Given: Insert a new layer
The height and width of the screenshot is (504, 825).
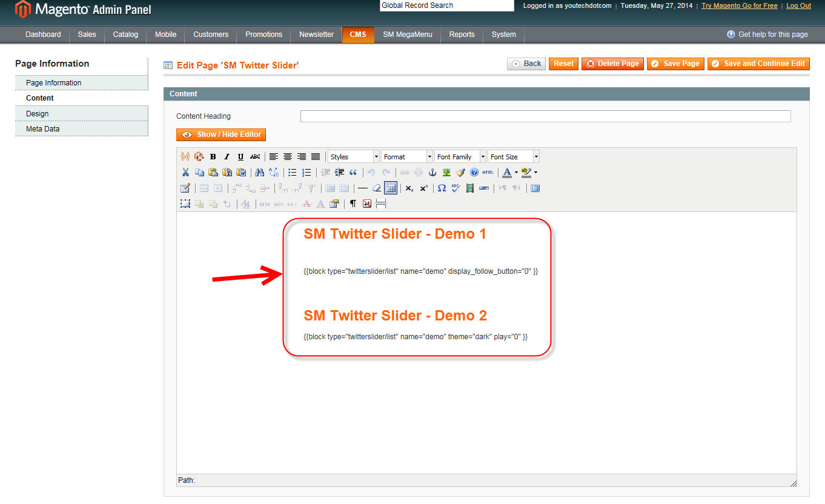Looking at the screenshot, I should click(x=185, y=204).
